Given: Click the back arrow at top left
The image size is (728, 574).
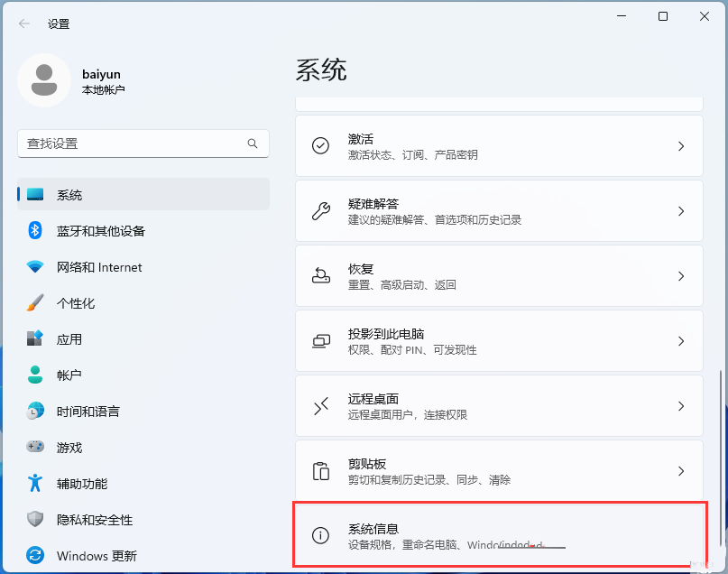Looking at the screenshot, I should pyautogui.click(x=23, y=24).
